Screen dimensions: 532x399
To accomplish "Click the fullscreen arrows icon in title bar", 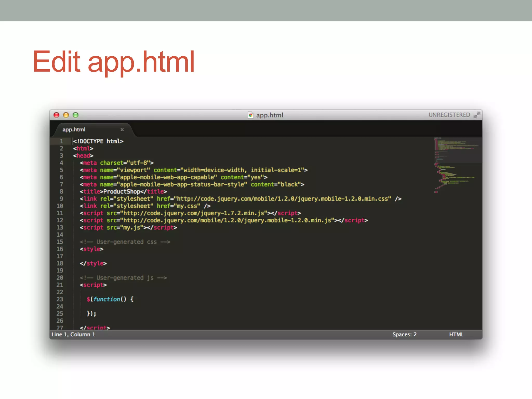I will click(x=477, y=115).
